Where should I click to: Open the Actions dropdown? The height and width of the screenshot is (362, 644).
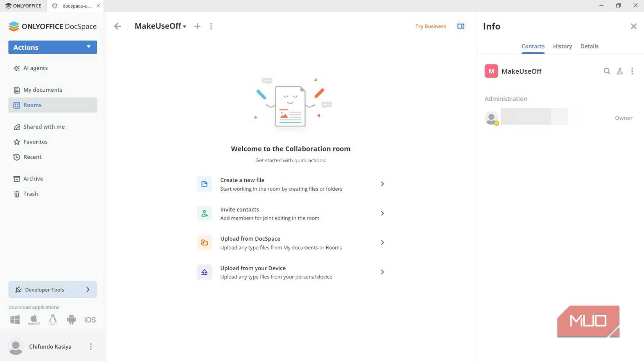[52, 47]
